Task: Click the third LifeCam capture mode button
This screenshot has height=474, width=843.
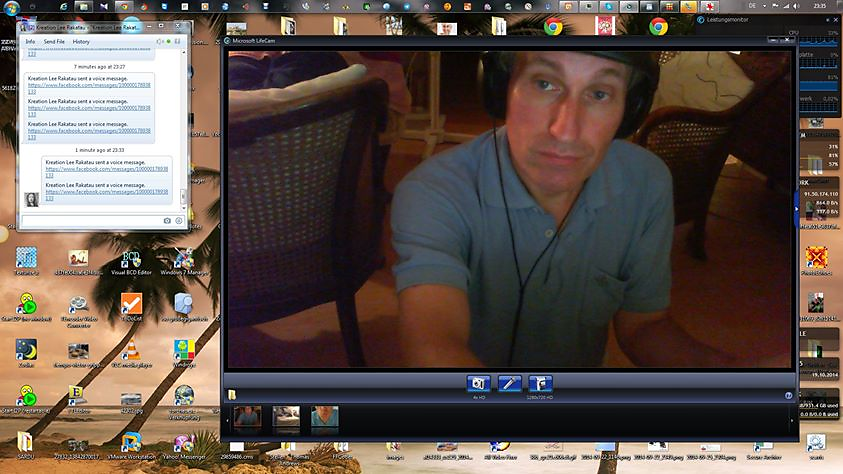Action: pos(540,383)
